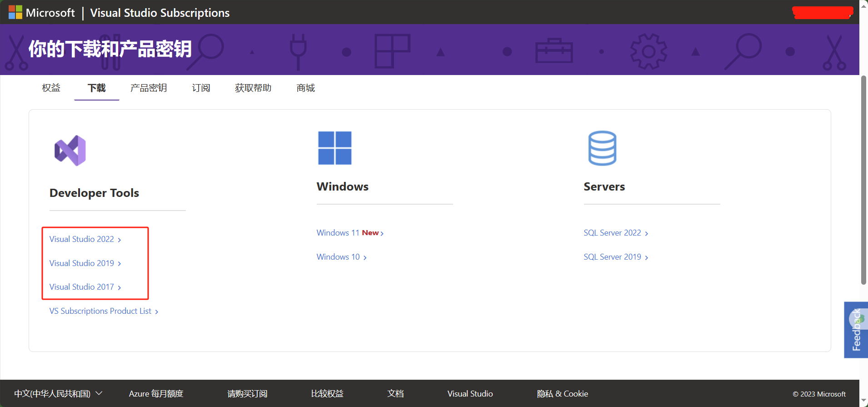Open the 获取帮助 tab
Screen dimensions: 868x407
point(253,88)
